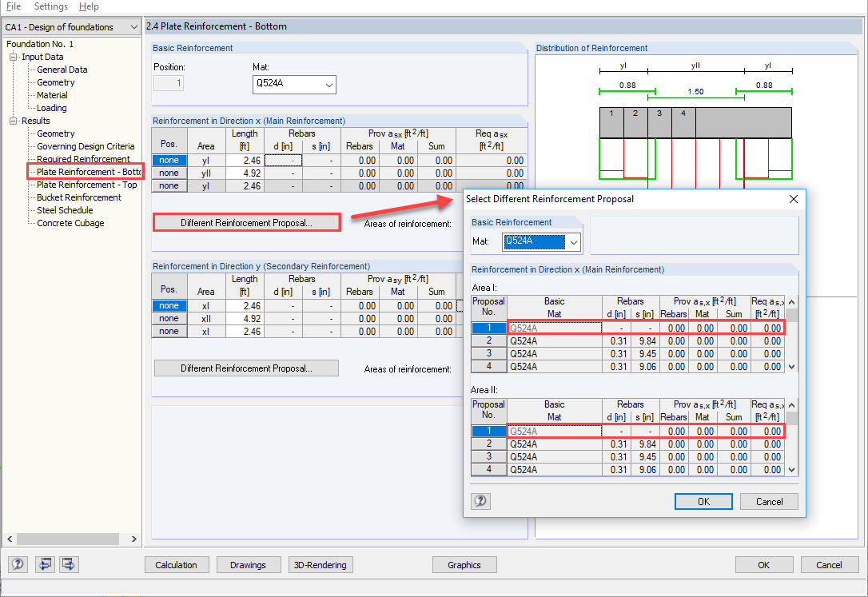Cancel the proposal dialog
868x597 pixels.
point(769,501)
